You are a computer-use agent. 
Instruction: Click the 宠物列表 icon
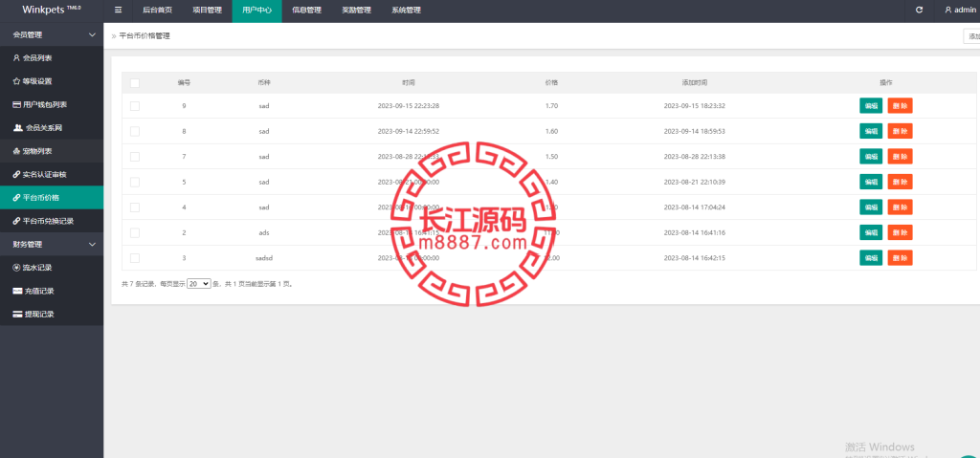click(x=17, y=151)
